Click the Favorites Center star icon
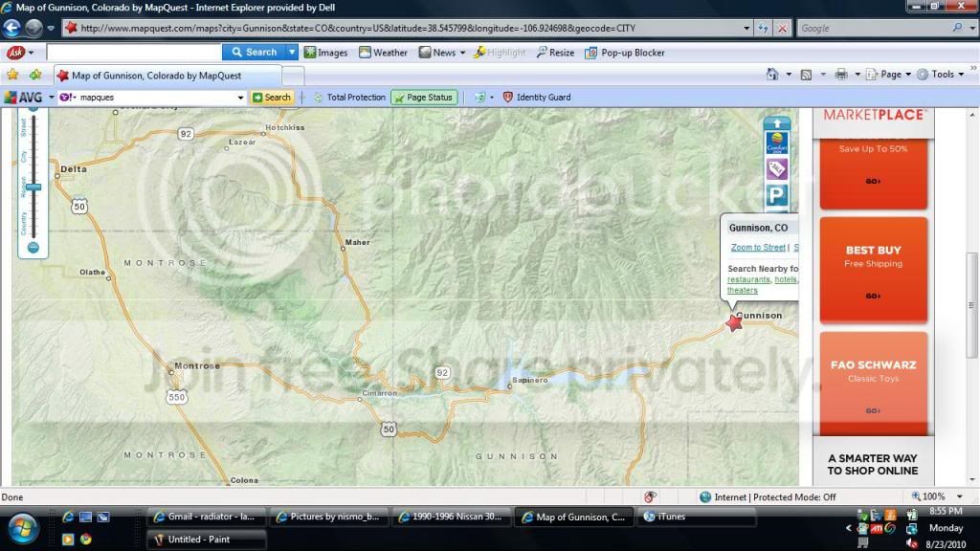The image size is (980, 551). [x=12, y=75]
